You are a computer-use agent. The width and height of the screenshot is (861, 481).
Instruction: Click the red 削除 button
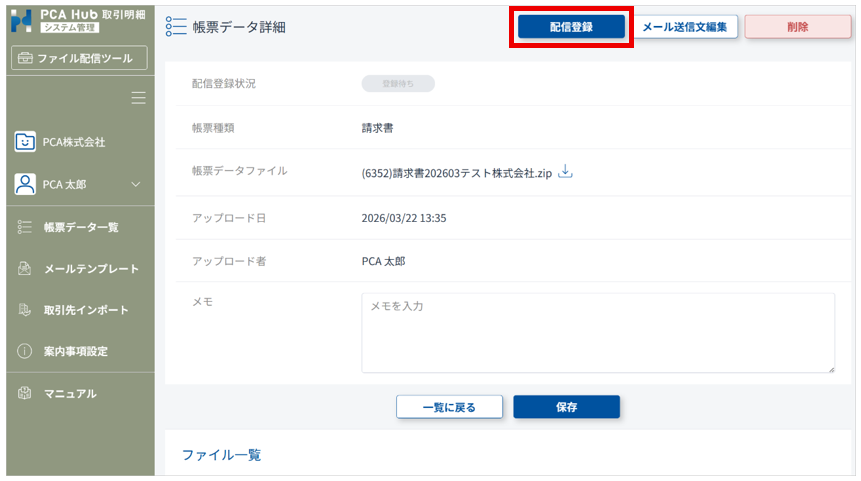tap(798, 27)
